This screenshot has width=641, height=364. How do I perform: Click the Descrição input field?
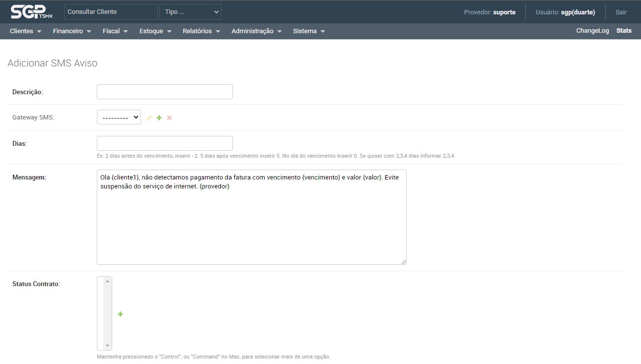[164, 92]
